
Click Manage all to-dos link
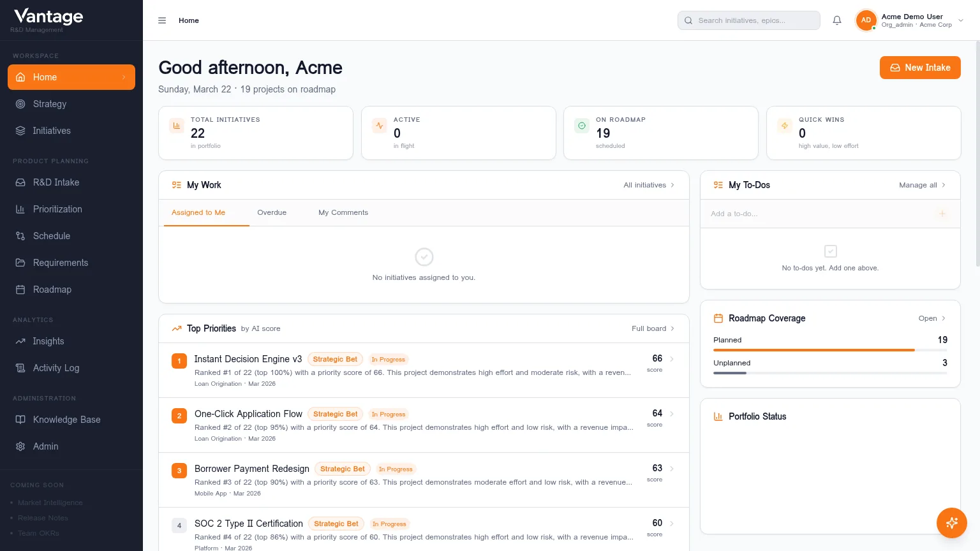coord(923,185)
